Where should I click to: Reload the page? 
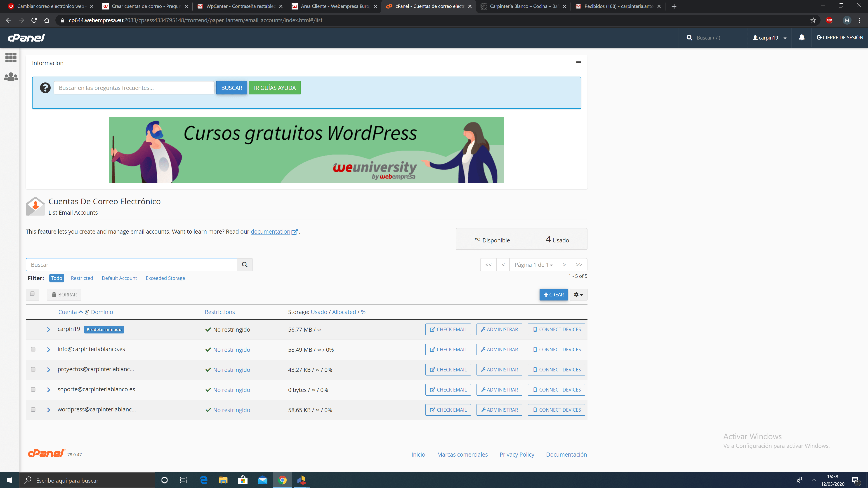(34, 20)
